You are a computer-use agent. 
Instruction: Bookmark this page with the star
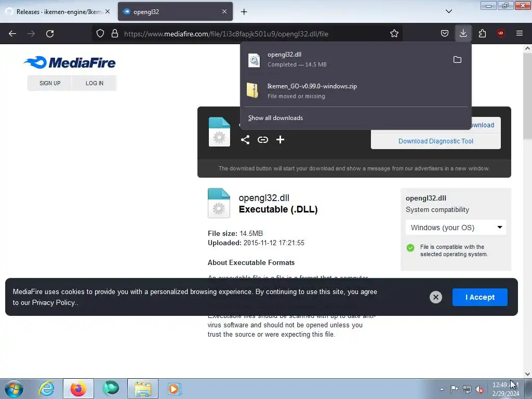[x=394, y=34]
